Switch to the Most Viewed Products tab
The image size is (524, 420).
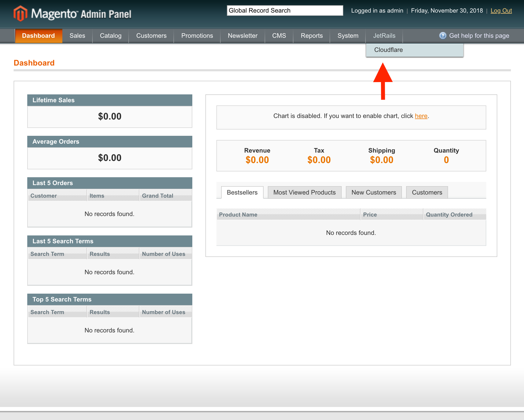tap(304, 192)
